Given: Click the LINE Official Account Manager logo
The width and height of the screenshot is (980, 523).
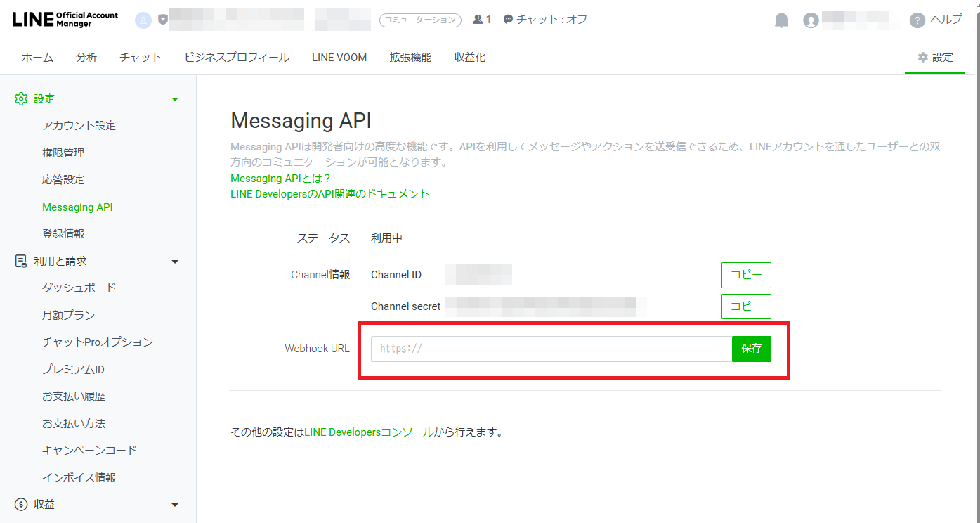Looking at the screenshot, I should (x=65, y=20).
